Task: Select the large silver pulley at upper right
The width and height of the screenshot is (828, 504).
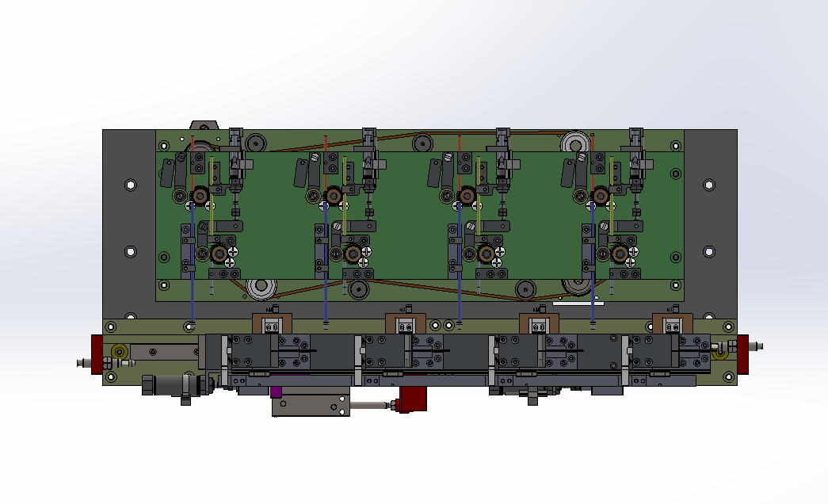Action: pyautogui.click(x=575, y=143)
